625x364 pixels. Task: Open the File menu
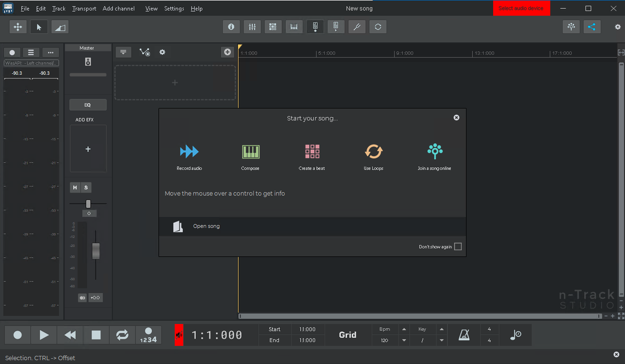[x=25, y=9]
